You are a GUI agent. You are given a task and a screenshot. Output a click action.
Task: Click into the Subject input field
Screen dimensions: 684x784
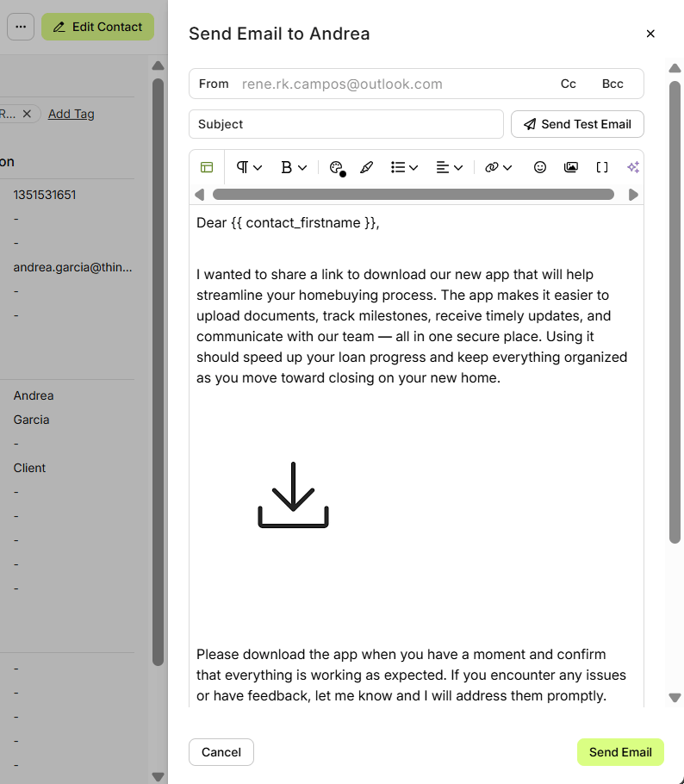(x=346, y=124)
